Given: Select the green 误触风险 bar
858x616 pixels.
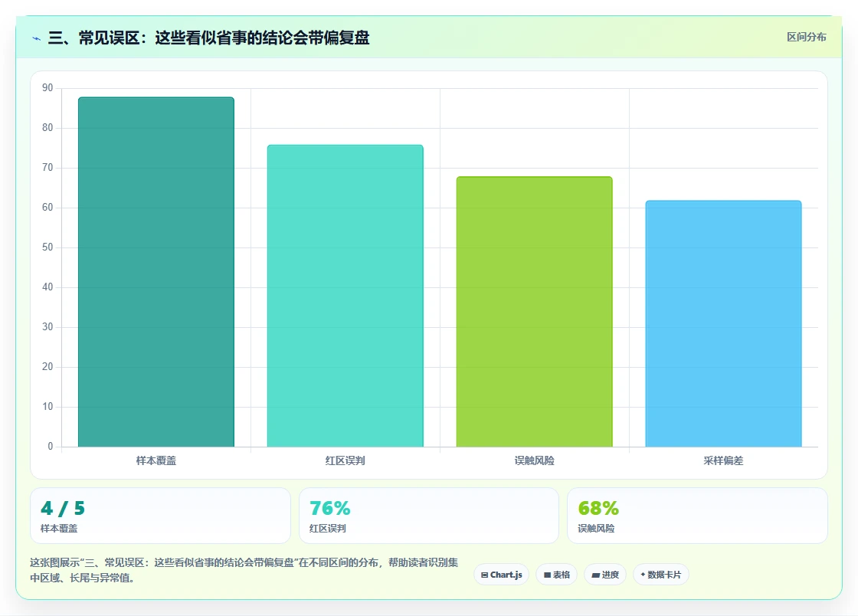Looking at the screenshot, I should coord(535,312).
